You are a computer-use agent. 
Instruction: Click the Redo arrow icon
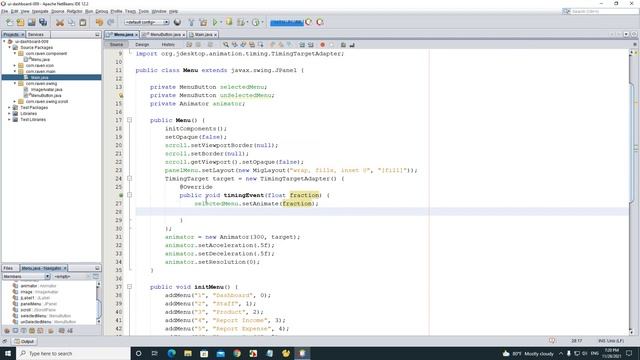pyautogui.click(x=111, y=22)
